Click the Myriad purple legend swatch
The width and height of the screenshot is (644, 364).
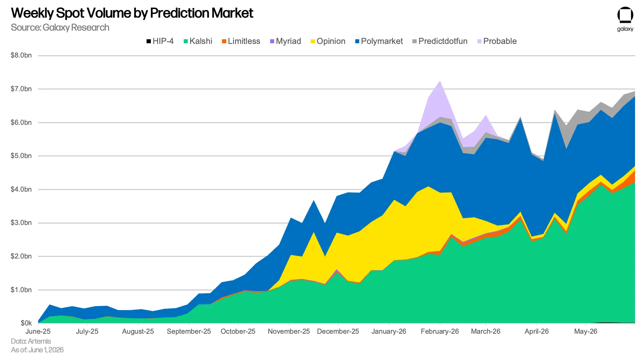click(272, 41)
